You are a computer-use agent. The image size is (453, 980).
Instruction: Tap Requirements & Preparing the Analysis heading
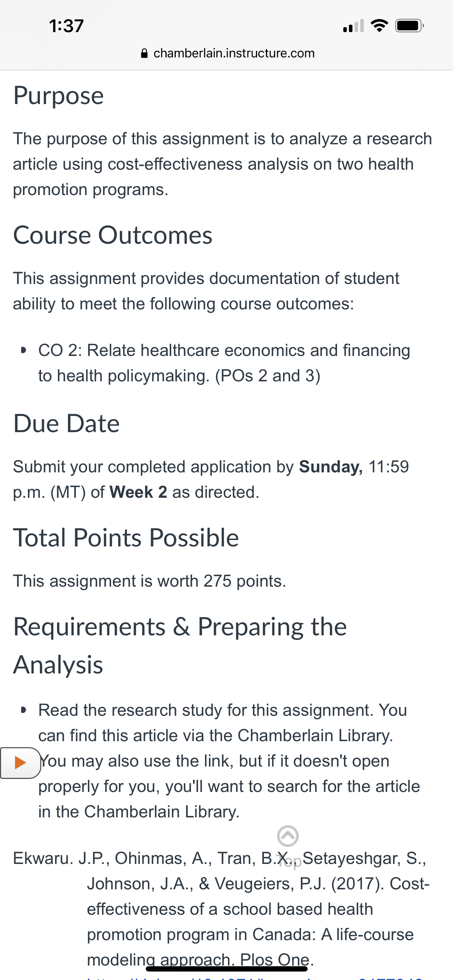click(180, 645)
